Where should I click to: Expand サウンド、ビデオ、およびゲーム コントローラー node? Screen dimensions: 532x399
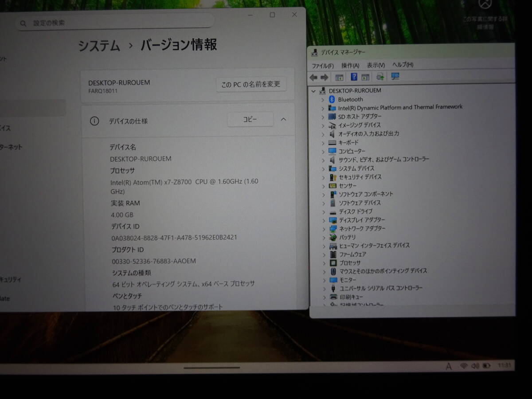(x=323, y=160)
